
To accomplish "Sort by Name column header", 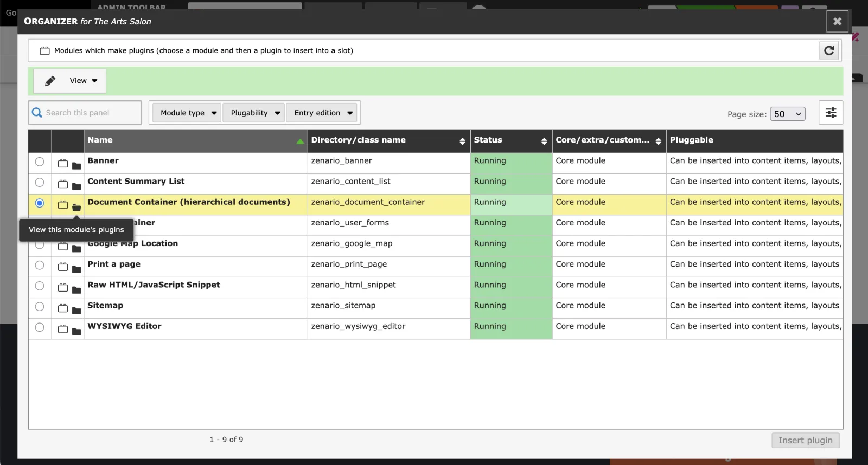I will [195, 140].
